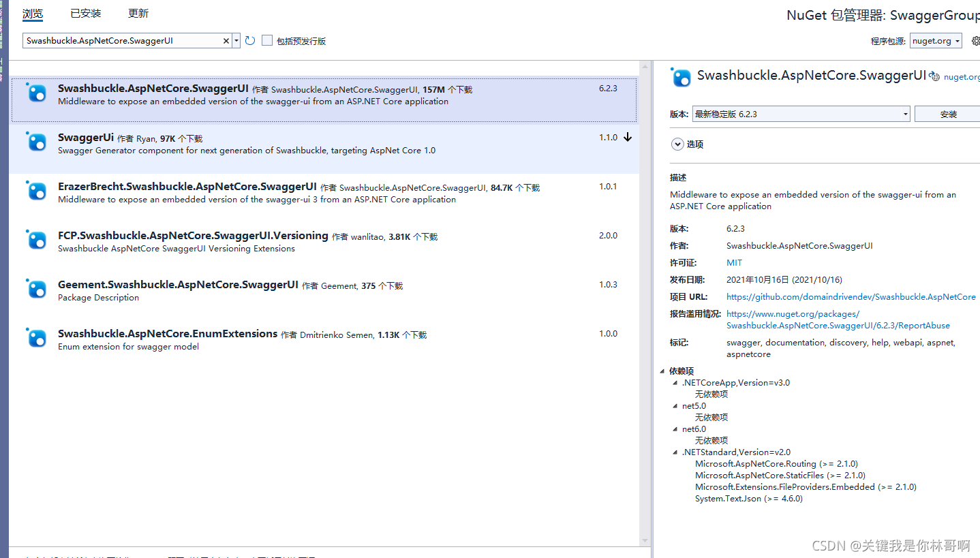Click the NuGet package manager title text
The height and width of the screenshot is (558, 980).
click(883, 16)
